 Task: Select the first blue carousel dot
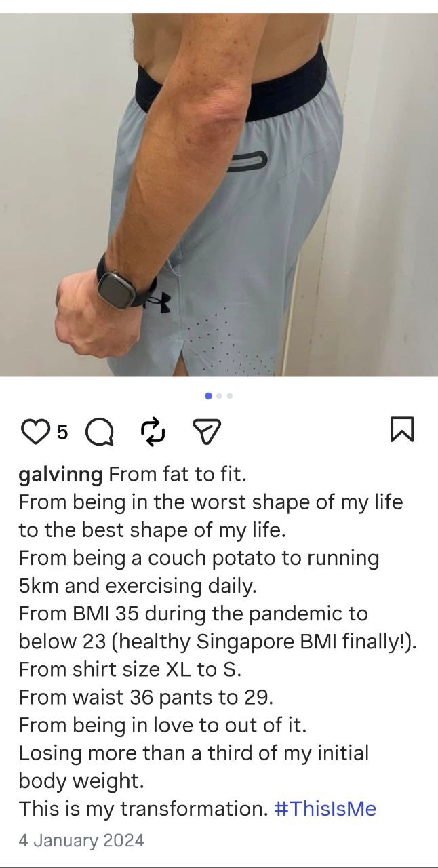[208, 395]
